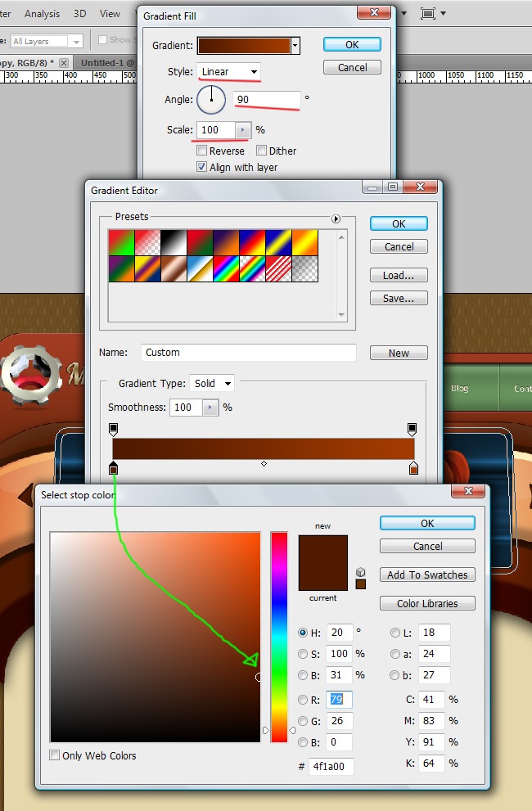
Task: Open the View menu
Action: 110,13
